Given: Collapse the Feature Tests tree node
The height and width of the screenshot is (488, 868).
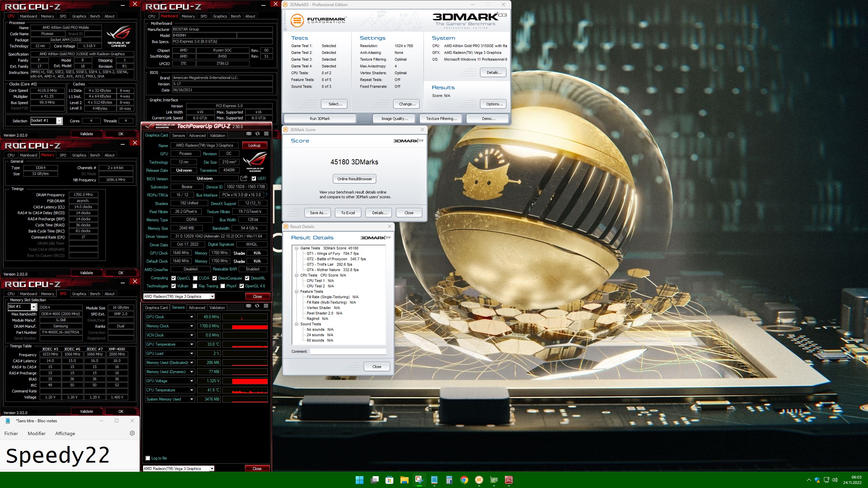Looking at the screenshot, I should (296, 291).
